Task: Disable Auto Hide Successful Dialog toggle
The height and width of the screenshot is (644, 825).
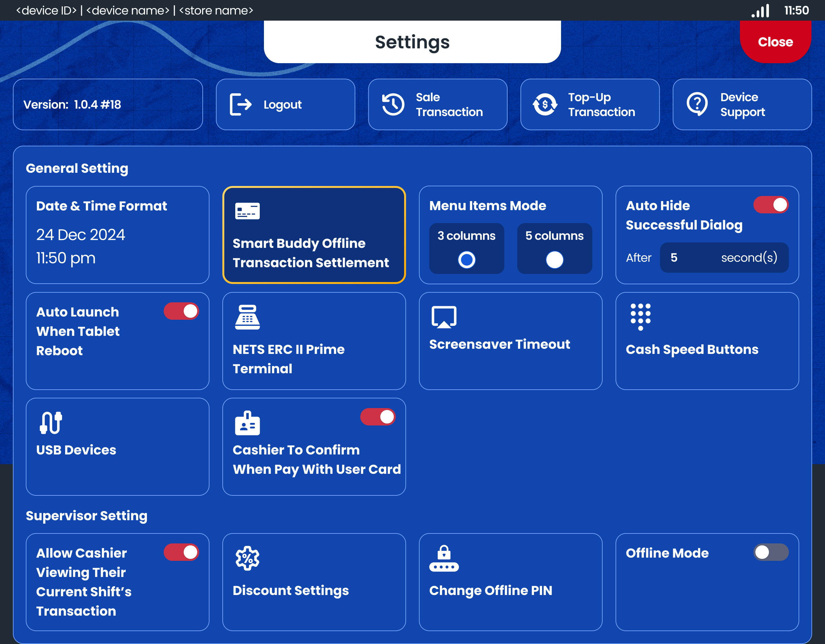Action: 771,205
